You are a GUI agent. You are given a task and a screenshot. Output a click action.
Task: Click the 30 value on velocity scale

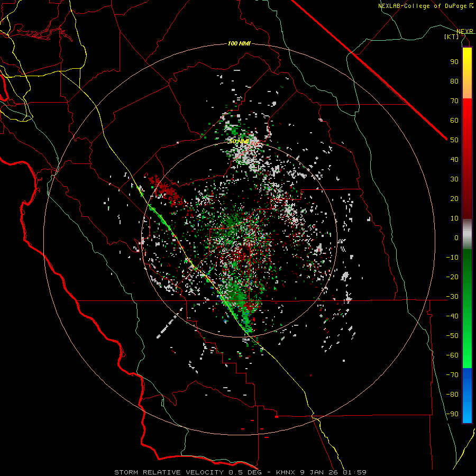pyautogui.click(x=454, y=179)
